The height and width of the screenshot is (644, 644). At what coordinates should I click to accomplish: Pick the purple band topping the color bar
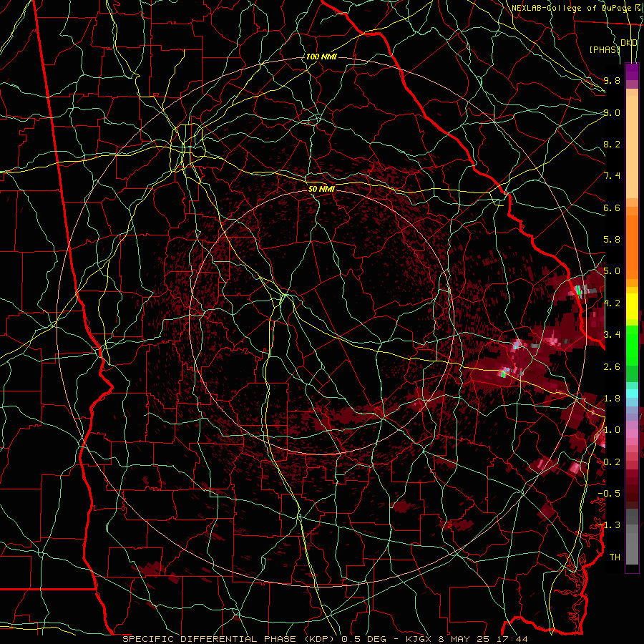[x=632, y=72]
